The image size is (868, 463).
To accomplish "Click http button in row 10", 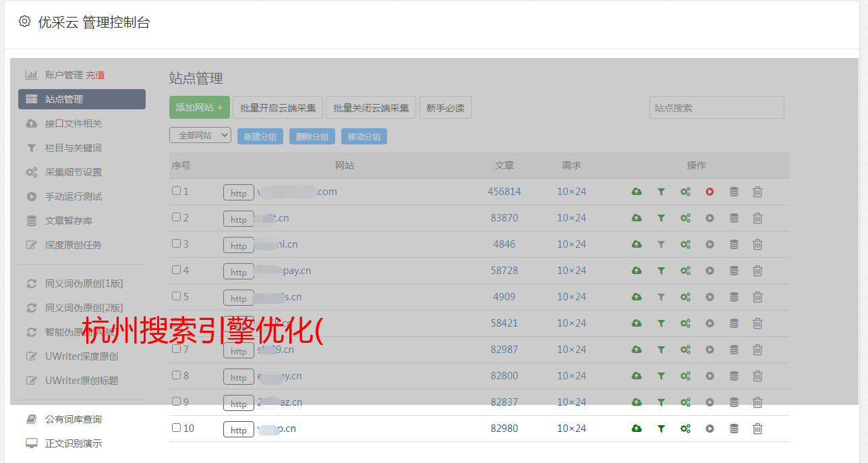I will tap(239, 430).
